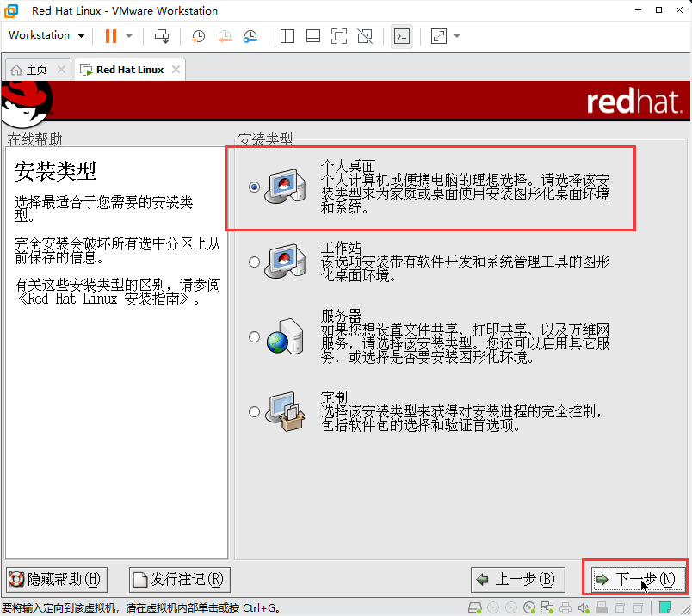The width and height of the screenshot is (692, 616).
Task: Maximize the VMware Workstation window
Action: (659, 10)
